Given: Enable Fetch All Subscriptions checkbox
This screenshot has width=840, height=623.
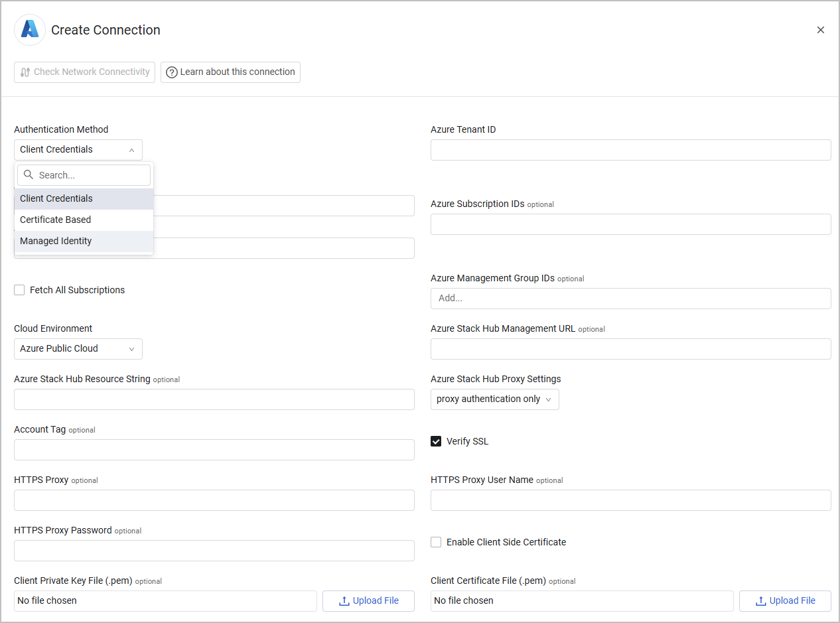Looking at the screenshot, I should pos(19,290).
